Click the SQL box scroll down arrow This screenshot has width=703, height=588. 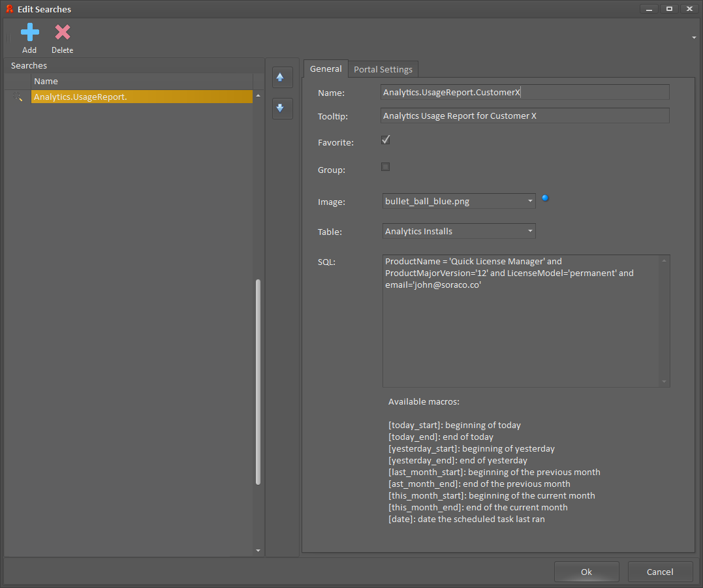(664, 382)
